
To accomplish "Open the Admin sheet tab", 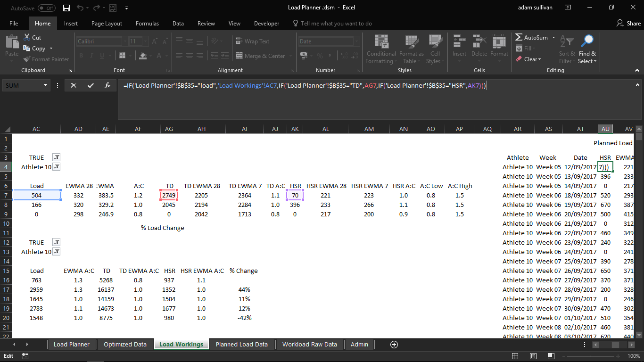I will [359, 345].
